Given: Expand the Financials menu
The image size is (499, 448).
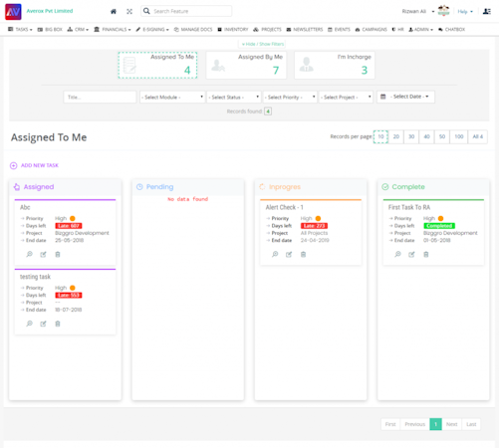Looking at the screenshot, I should pyautogui.click(x=113, y=29).
